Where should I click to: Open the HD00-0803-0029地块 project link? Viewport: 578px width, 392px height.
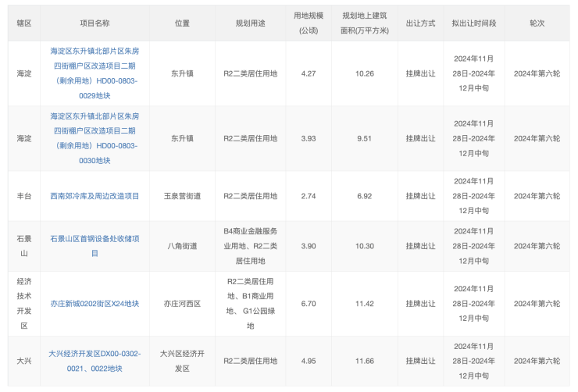[95, 73]
